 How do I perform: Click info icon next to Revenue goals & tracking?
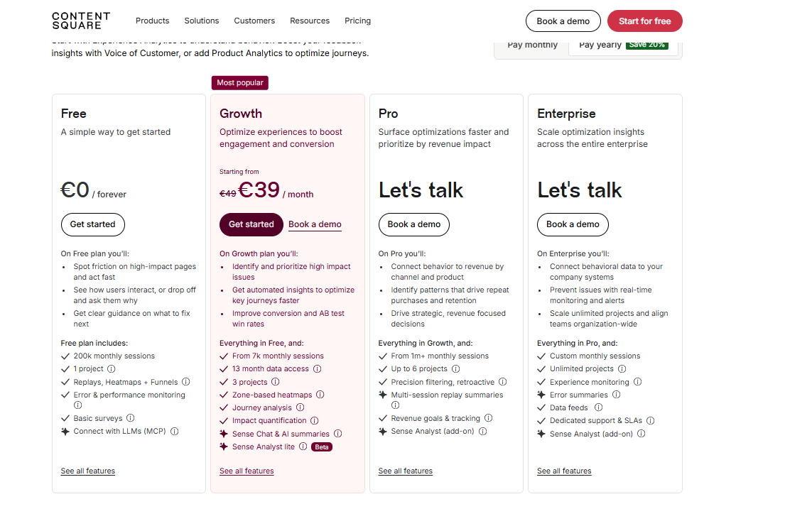point(488,418)
